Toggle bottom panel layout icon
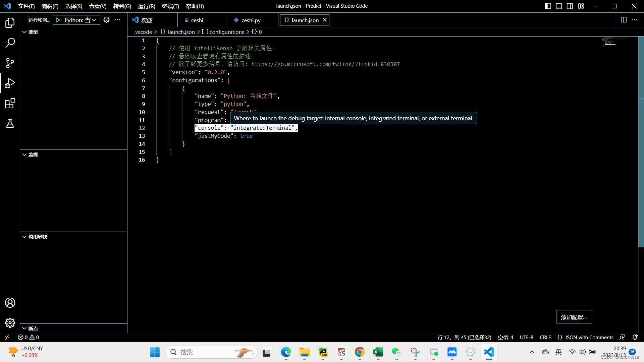The height and width of the screenshot is (362, 644). (x=559, y=6)
